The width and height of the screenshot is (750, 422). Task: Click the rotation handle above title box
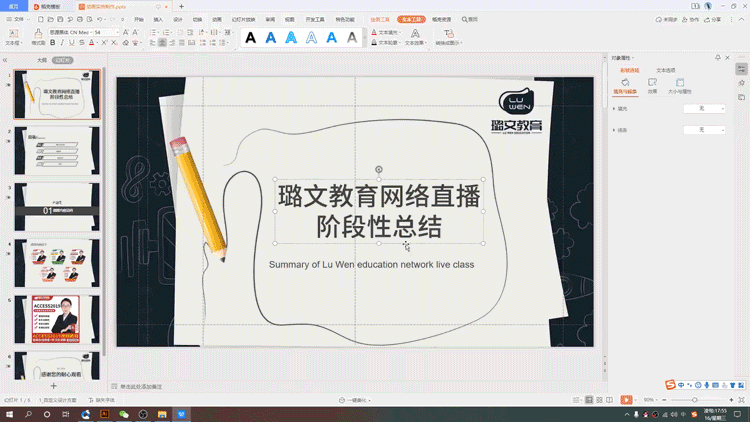point(379,169)
